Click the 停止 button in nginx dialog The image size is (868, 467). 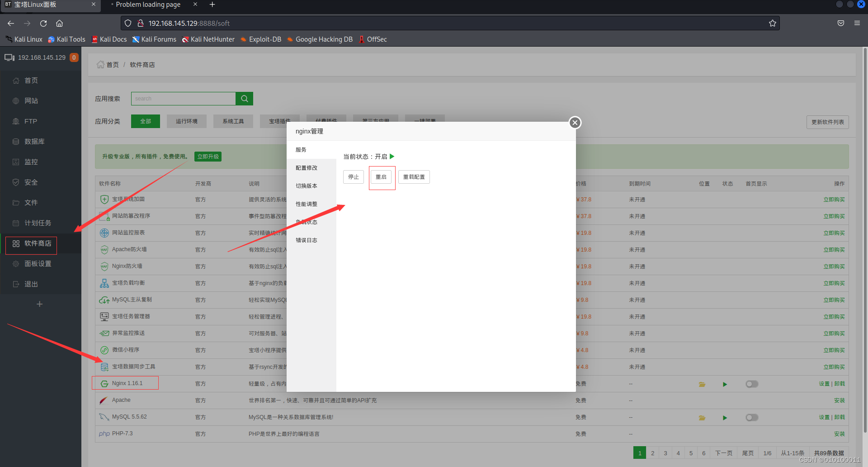click(354, 177)
